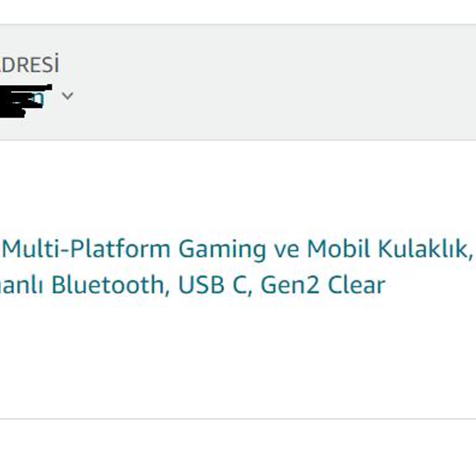This screenshot has width=476, height=476.
Task: Click Gen2 Clear in the product title
Action: click(323, 285)
